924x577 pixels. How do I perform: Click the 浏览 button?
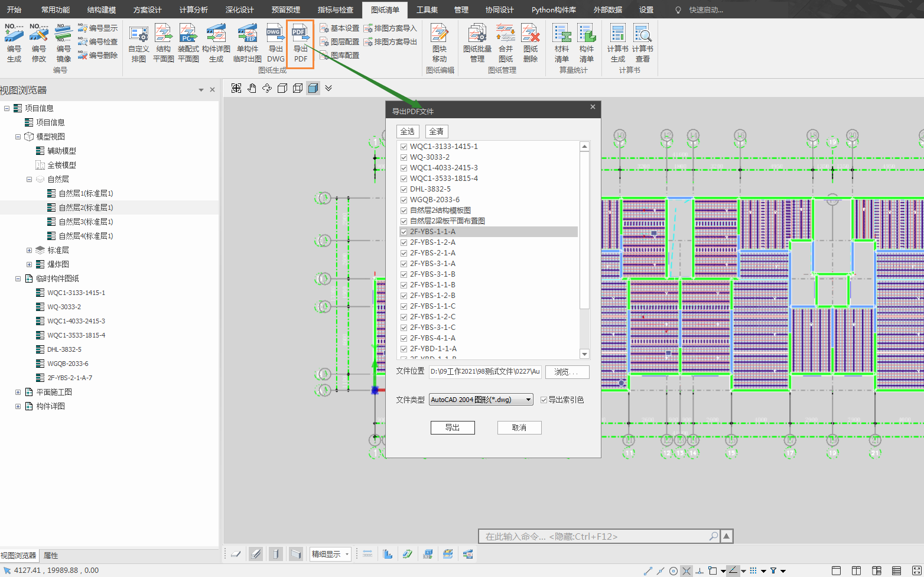point(567,372)
